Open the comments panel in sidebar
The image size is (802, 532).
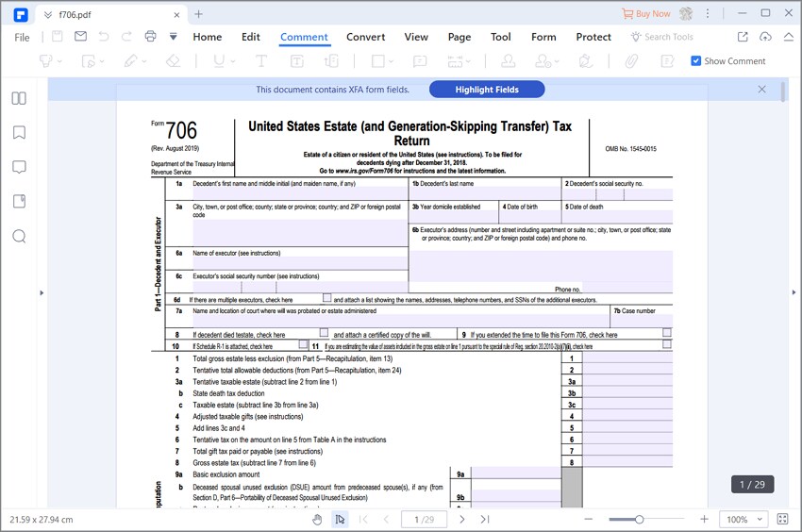coord(19,167)
